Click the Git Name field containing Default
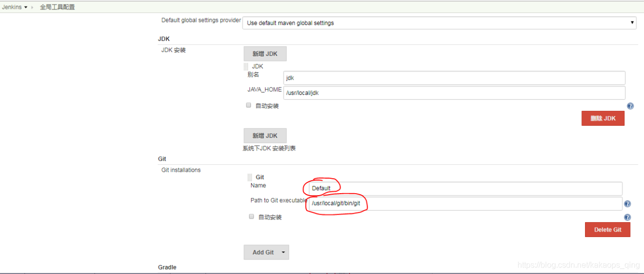Viewport: 644px width, 274px height. pyautogui.click(x=465, y=189)
